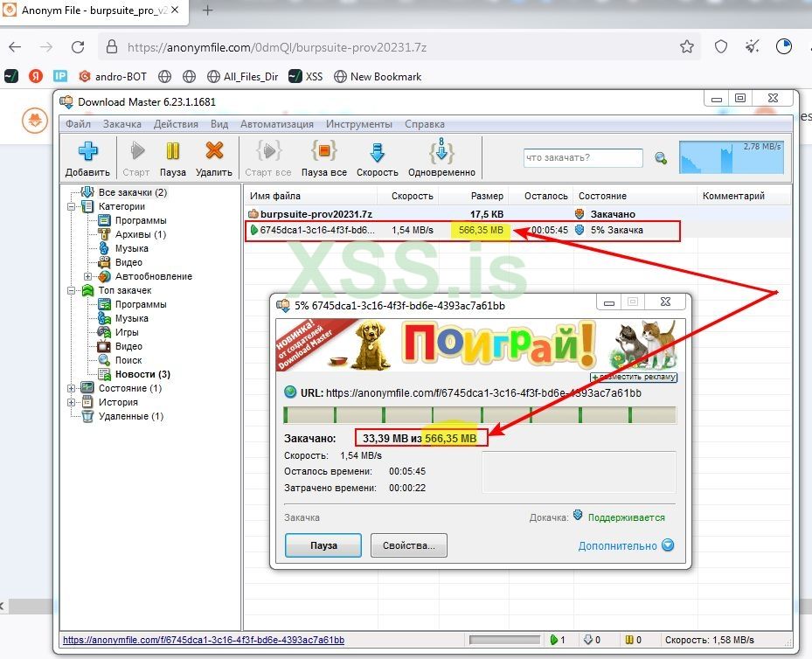
Task: Open the Закачка menu
Action: click(x=121, y=124)
